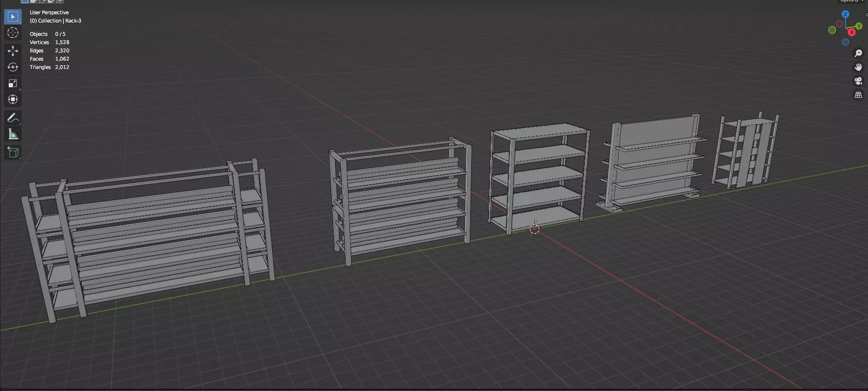Screen dimensions: 868x391
Task: Pick the Scale tool
Action: click(13, 83)
